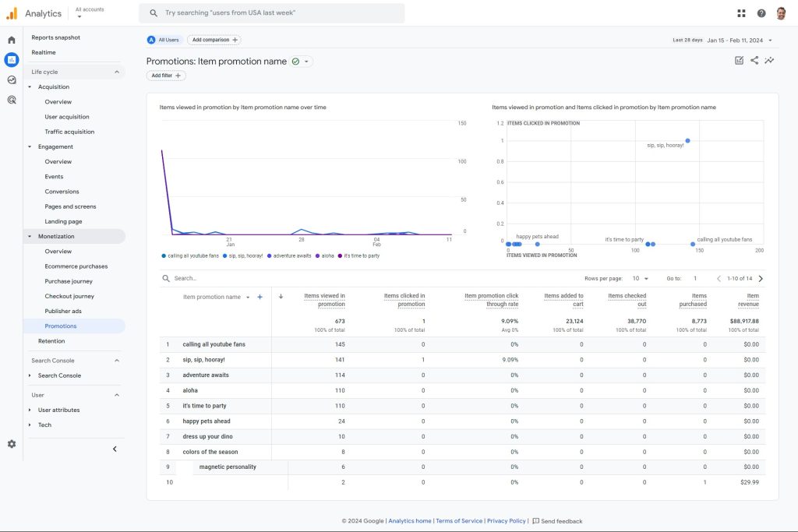Open the Terms of Service link
The width and height of the screenshot is (798, 532).
pyautogui.click(x=459, y=521)
